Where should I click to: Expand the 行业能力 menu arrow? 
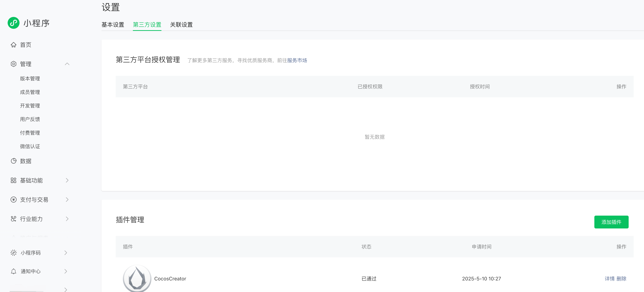[67, 219]
